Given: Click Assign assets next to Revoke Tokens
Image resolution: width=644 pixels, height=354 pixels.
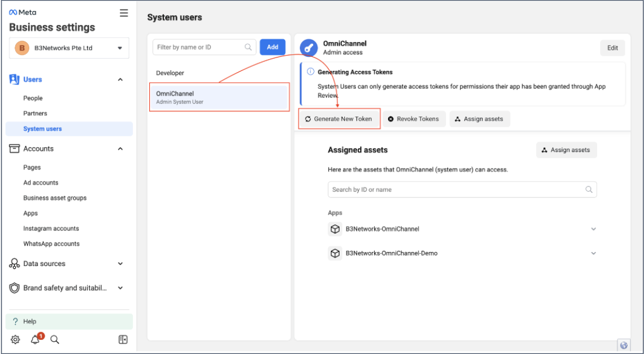Looking at the screenshot, I should tap(479, 119).
